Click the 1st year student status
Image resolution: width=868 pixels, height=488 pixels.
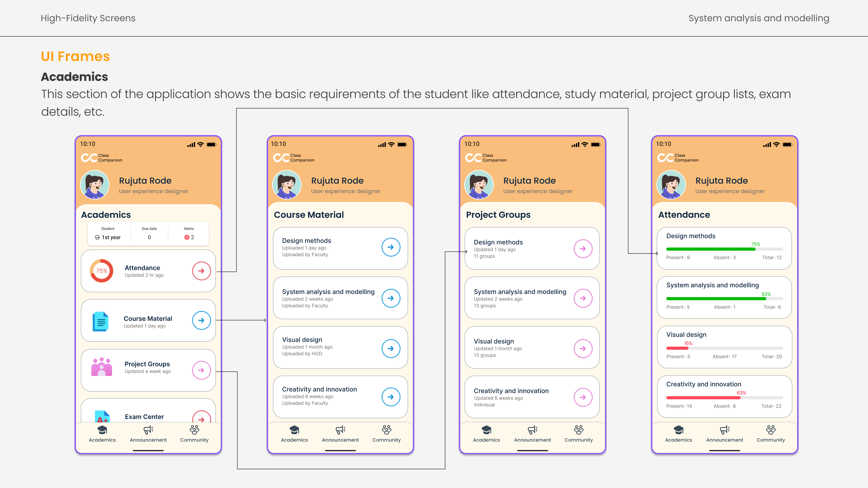(x=108, y=237)
